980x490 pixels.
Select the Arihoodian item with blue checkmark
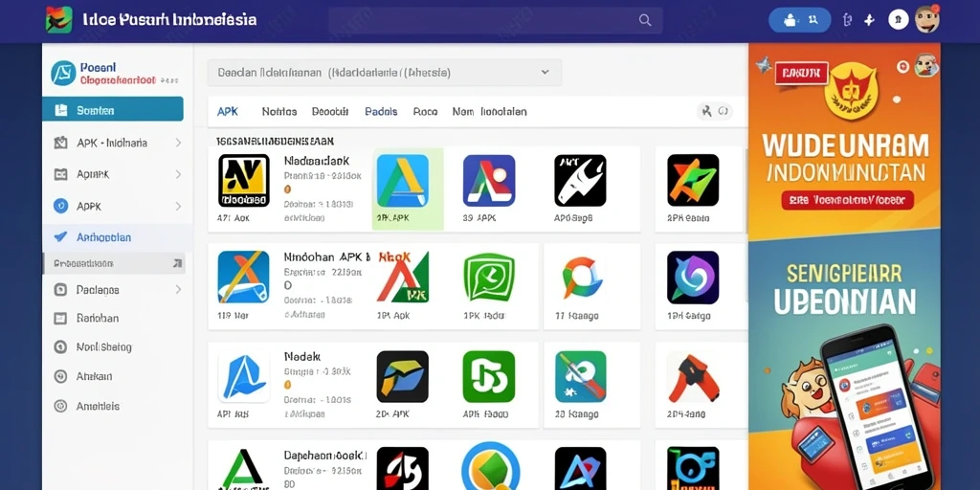click(118, 237)
